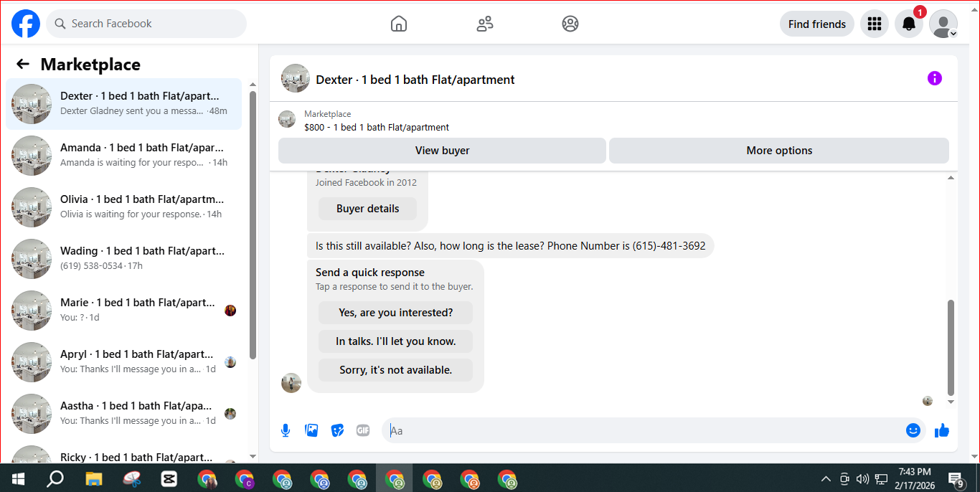This screenshot has height=492, width=980.
Task: Open the Wading apartment conversation
Action: [x=124, y=258]
